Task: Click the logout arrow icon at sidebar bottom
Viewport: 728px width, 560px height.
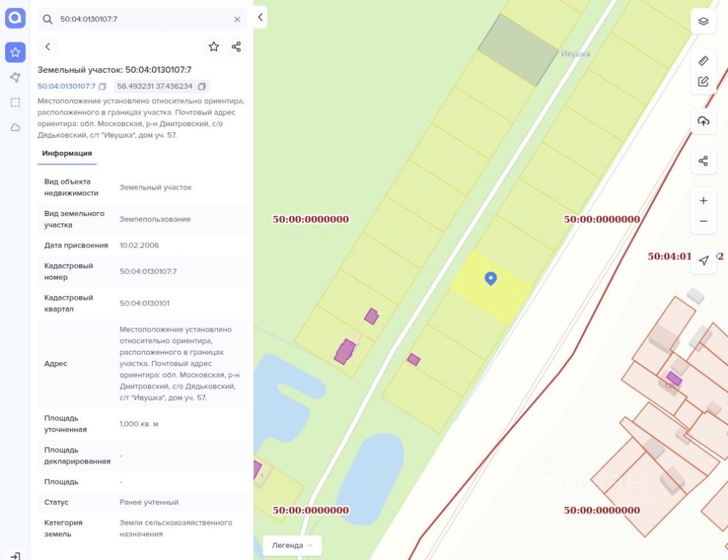Action: tap(15, 555)
